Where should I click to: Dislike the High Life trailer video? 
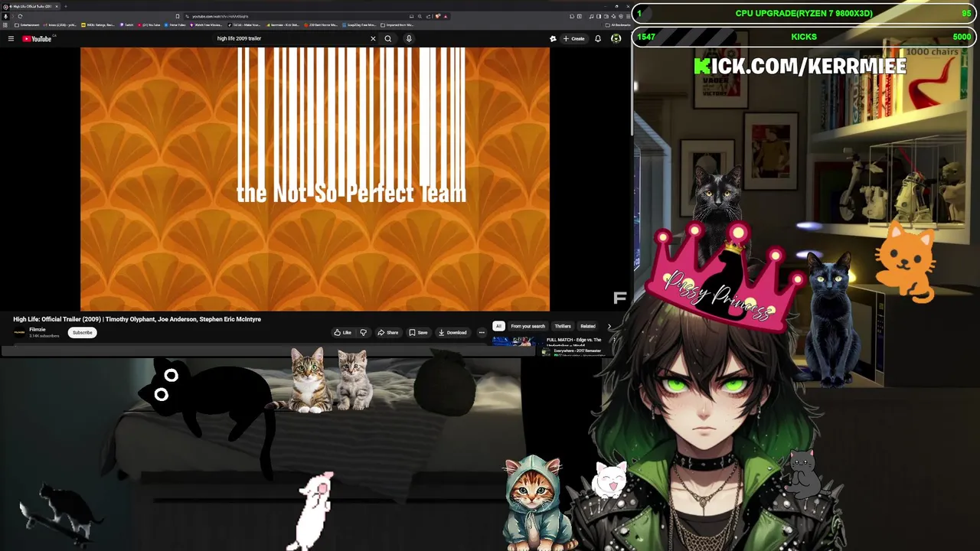pos(363,332)
